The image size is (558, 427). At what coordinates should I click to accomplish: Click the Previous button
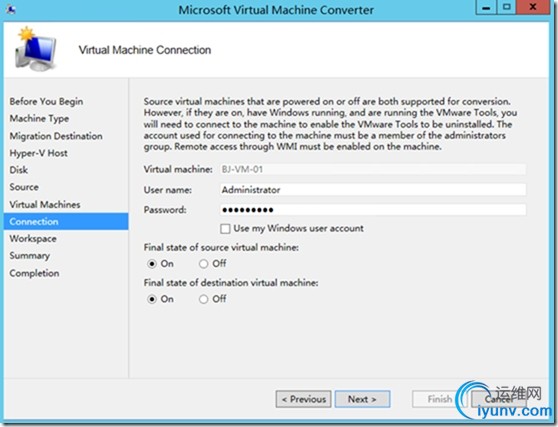tap(303, 399)
